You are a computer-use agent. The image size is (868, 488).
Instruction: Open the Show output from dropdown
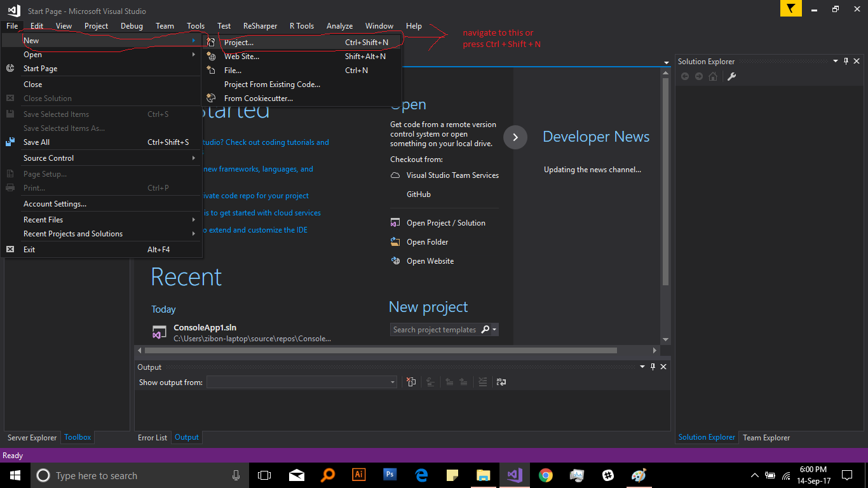click(302, 382)
